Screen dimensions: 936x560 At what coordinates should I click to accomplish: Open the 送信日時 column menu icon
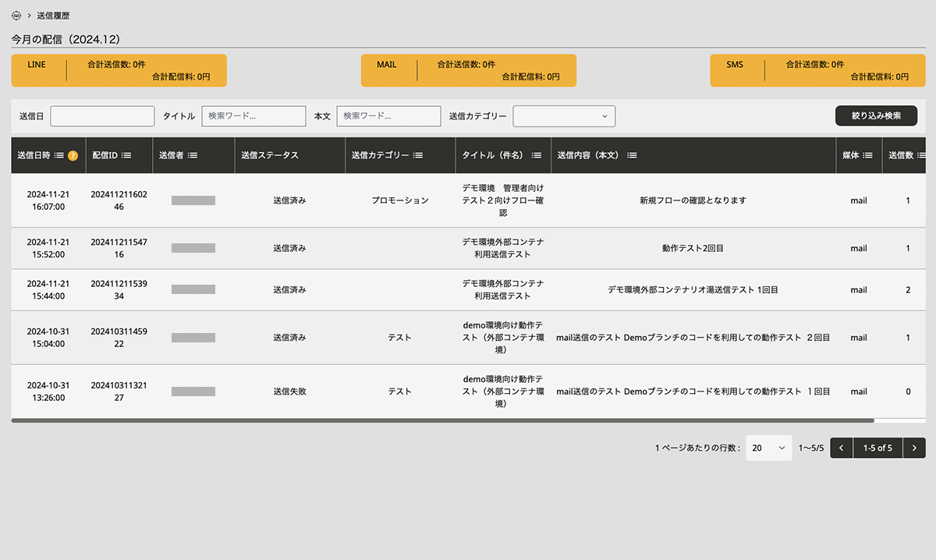tap(59, 155)
